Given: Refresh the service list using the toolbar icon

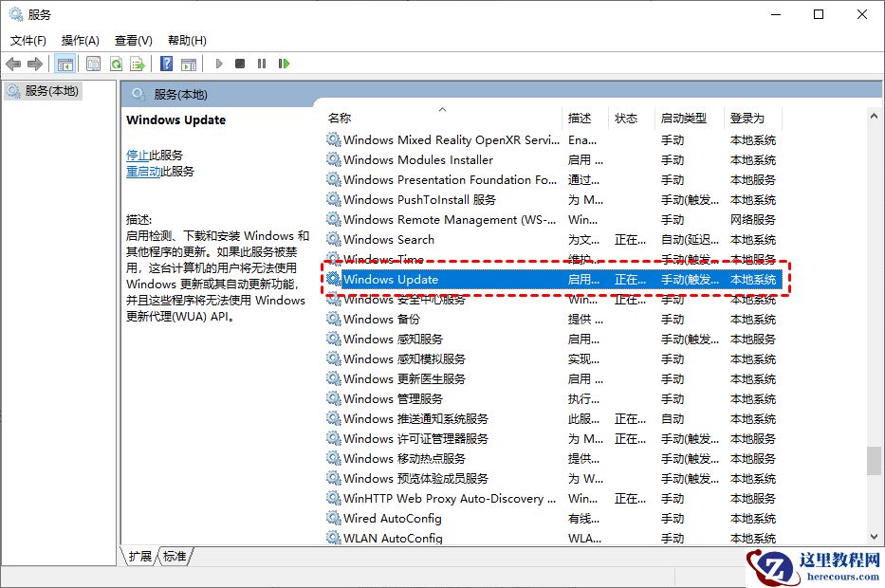Looking at the screenshot, I should point(116,64).
